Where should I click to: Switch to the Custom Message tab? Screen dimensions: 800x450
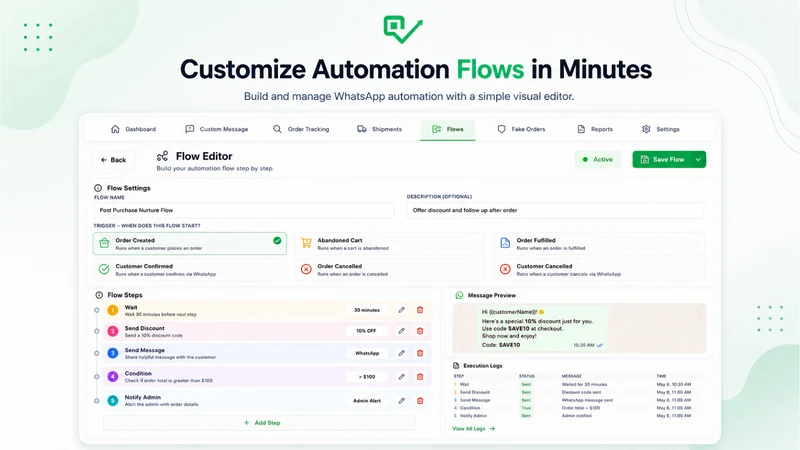(x=216, y=129)
